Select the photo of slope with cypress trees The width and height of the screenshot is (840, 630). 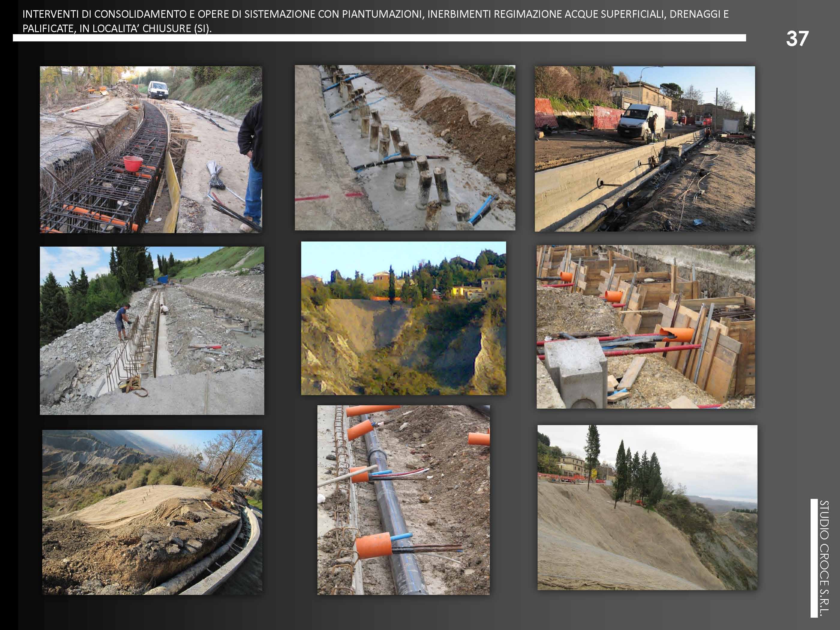(x=647, y=507)
